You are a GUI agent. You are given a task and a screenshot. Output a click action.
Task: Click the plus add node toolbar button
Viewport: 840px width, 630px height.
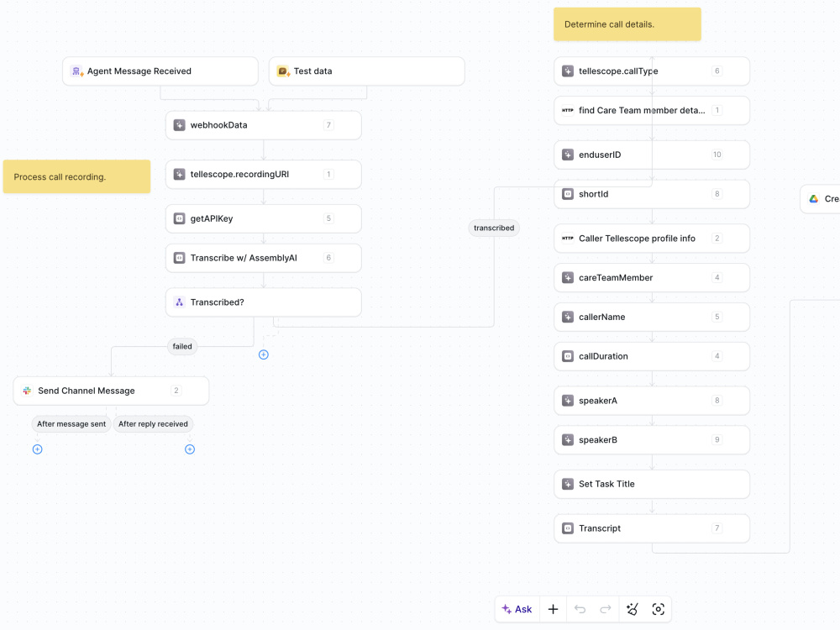click(553, 609)
